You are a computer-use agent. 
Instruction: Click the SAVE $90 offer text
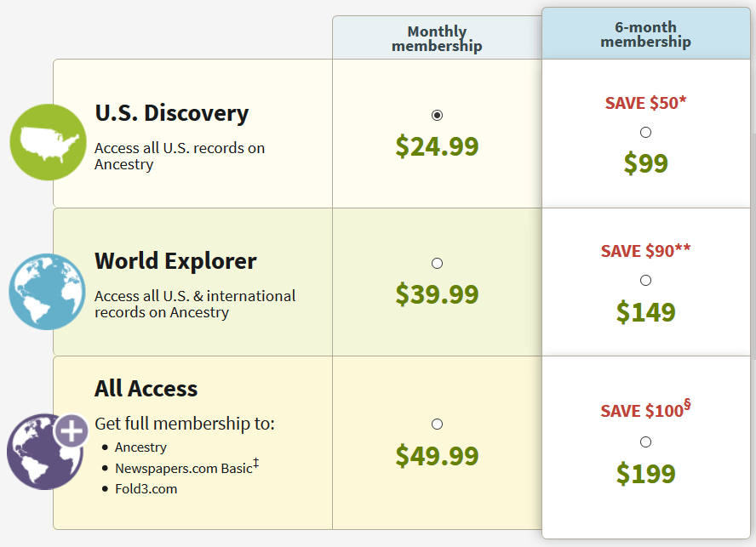click(x=645, y=251)
